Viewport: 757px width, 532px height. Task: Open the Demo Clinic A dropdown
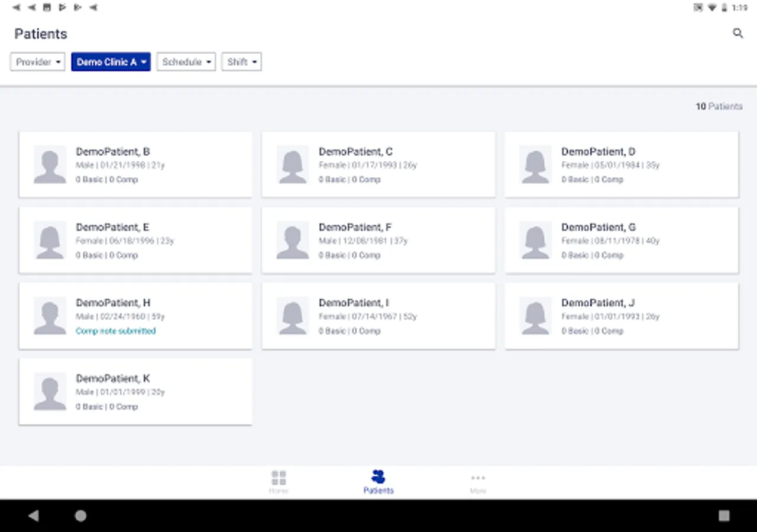(x=111, y=61)
